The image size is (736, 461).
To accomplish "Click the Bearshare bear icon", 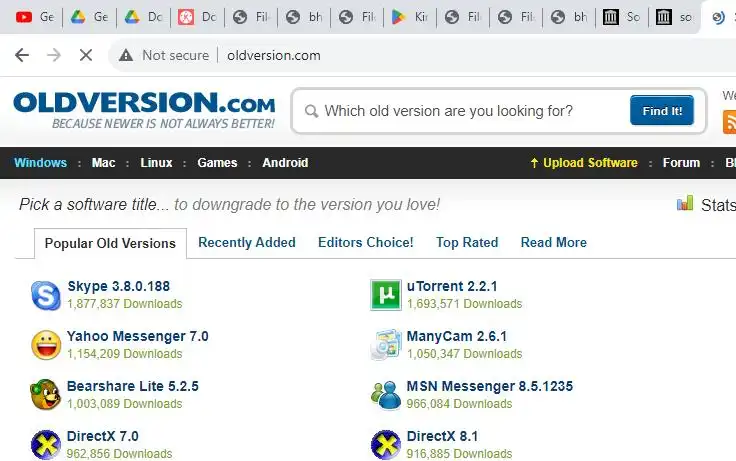I will pos(46,394).
